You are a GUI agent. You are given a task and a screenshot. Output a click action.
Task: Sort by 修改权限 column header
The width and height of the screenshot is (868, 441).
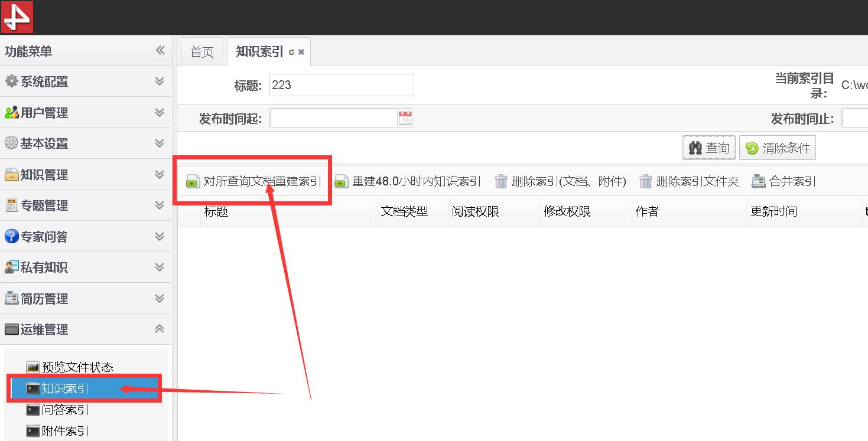coord(586,211)
